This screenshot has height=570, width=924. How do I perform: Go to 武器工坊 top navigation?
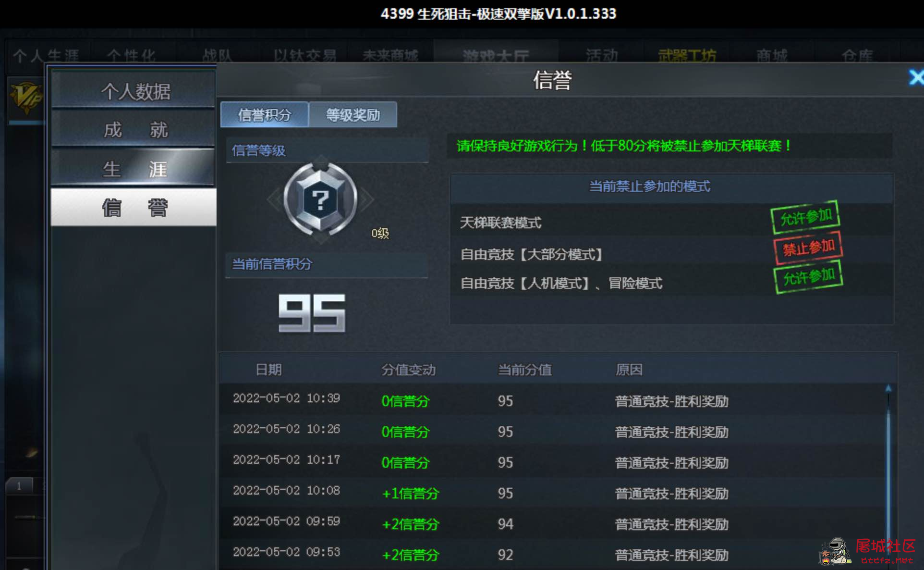687,56
